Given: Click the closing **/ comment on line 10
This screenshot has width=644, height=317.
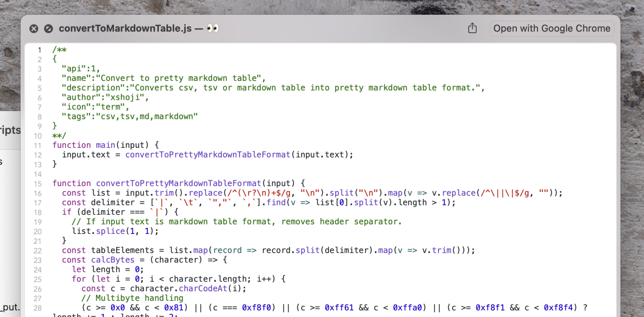Looking at the screenshot, I should (x=59, y=136).
